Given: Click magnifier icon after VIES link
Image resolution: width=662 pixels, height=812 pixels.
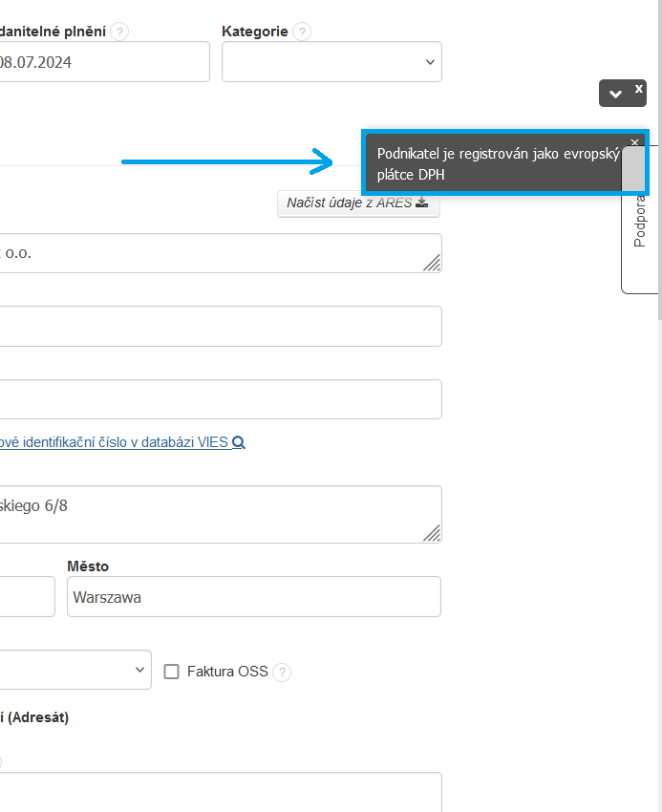Looking at the screenshot, I should (x=239, y=443).
